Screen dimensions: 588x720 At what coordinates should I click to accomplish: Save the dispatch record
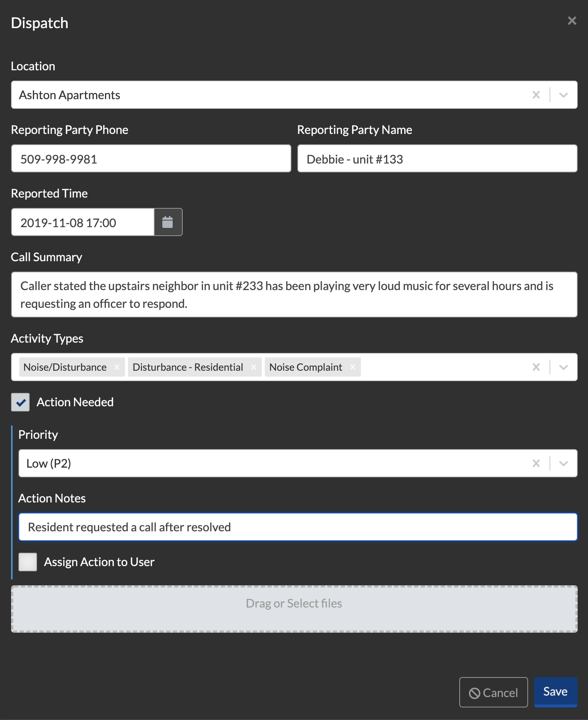coord(555,691)
